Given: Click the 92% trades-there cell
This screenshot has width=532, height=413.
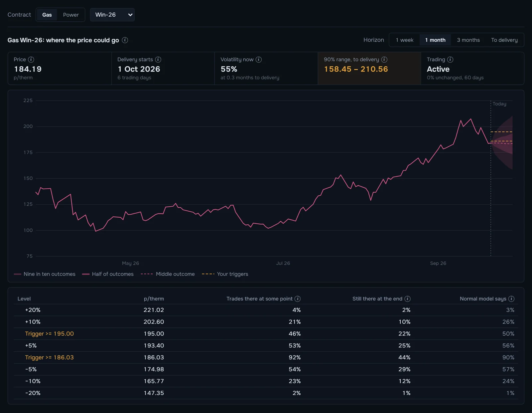Looking at the screenshot, I should [x=295, y=357].
